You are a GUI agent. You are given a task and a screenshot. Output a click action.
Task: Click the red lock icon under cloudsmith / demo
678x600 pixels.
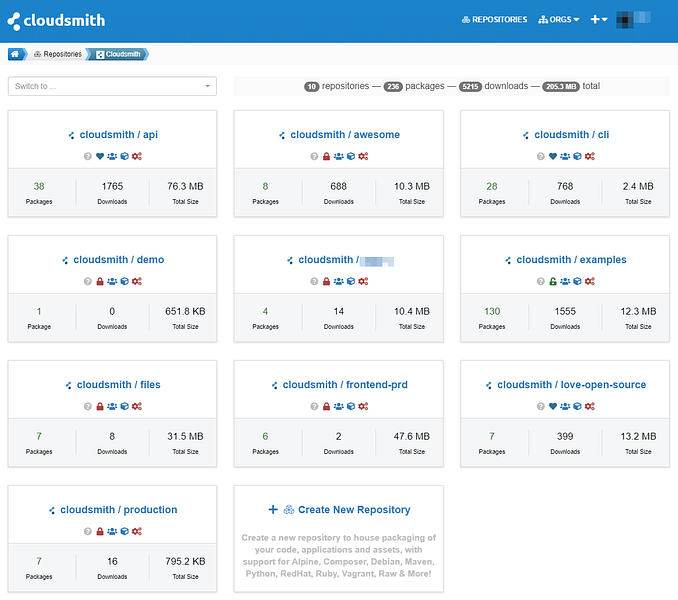pos(100,281)
